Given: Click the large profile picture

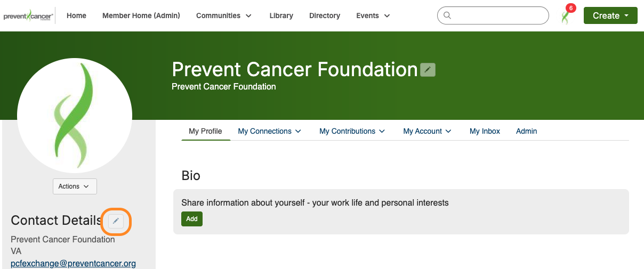Looking at the screenshot, I should click(x=75, y=116).
